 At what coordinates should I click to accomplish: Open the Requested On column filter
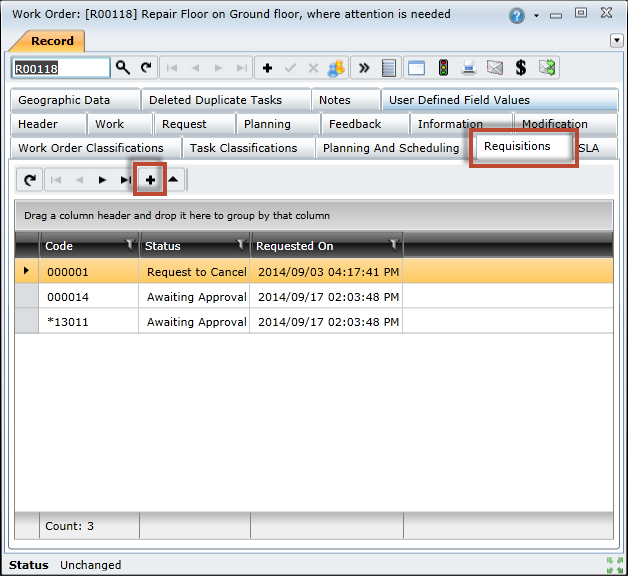(x=394, y=245)
